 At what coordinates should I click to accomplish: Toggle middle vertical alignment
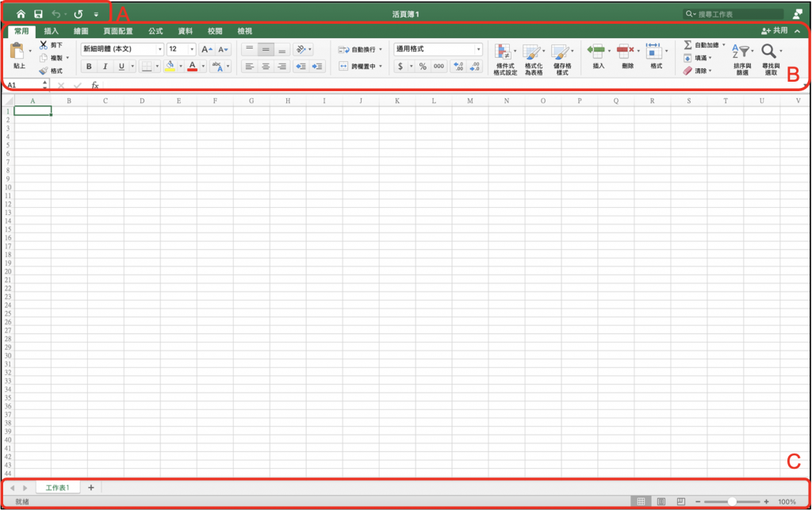[266, 49]
